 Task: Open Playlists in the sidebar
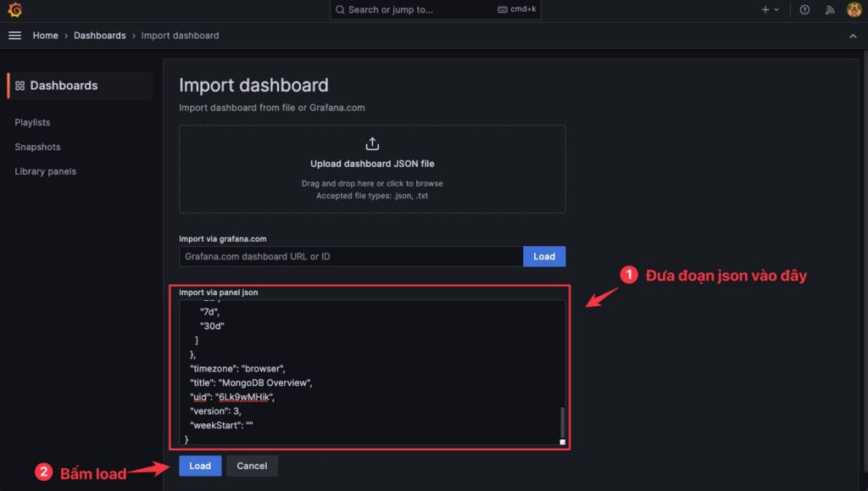click(x=33, y=122)
